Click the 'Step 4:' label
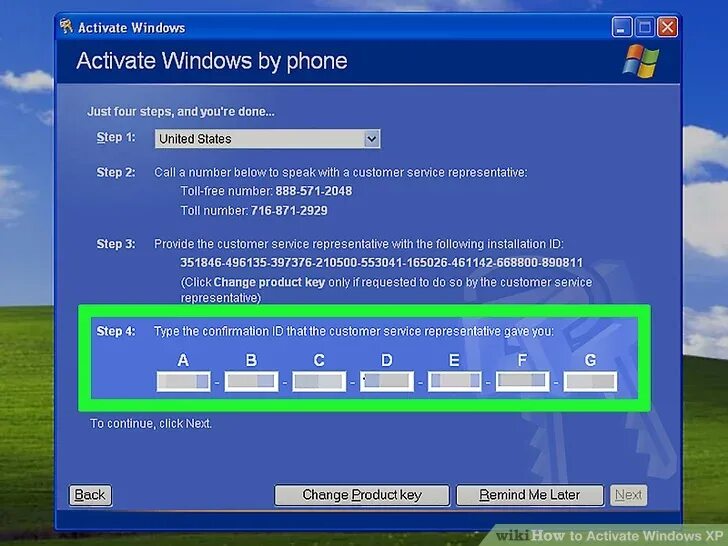 click(x=116, y=331)
